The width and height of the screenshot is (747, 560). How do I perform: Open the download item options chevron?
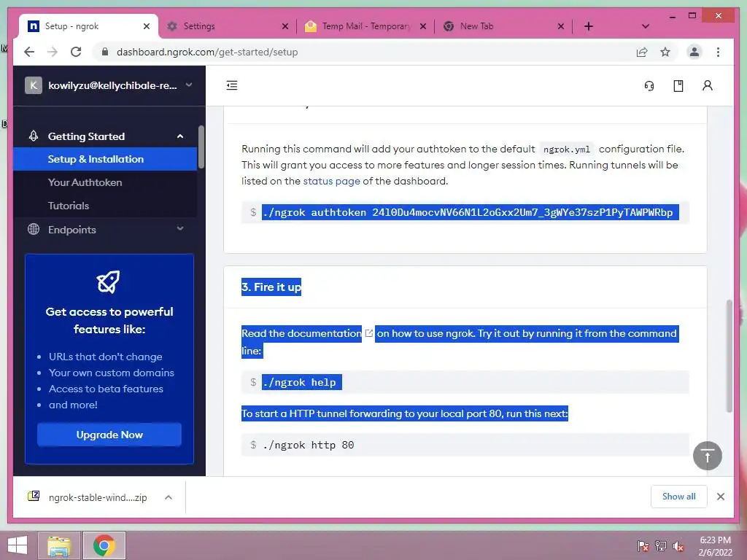169,497
